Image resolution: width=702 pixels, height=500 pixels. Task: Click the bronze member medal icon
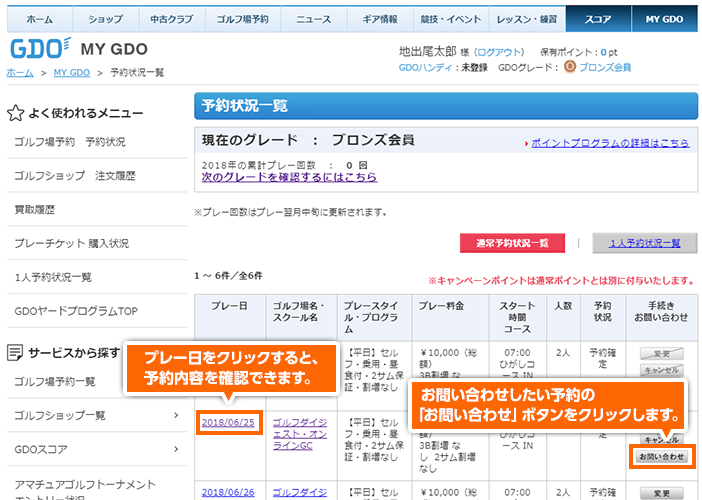tap(569, 67)
